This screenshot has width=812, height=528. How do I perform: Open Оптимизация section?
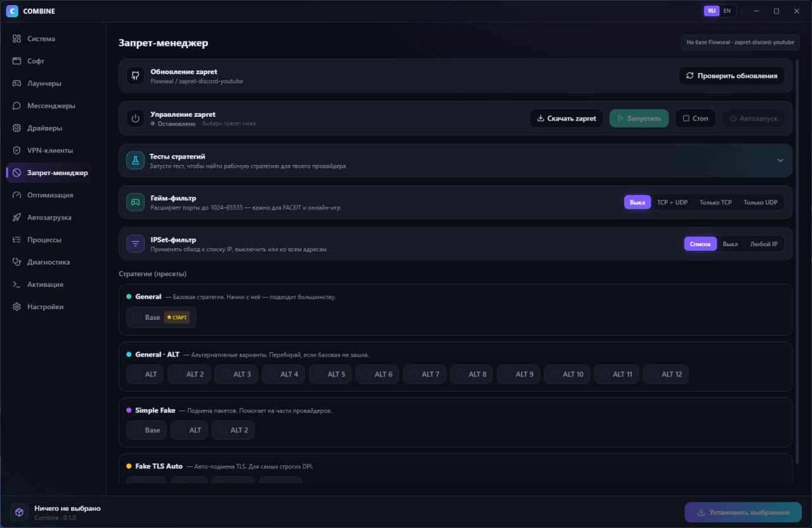[53, 195]
